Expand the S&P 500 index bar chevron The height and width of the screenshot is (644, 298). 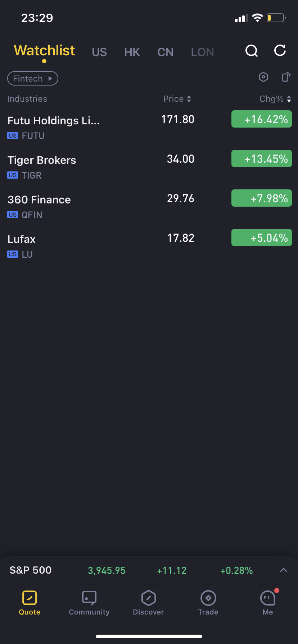[x=284, y=570]
